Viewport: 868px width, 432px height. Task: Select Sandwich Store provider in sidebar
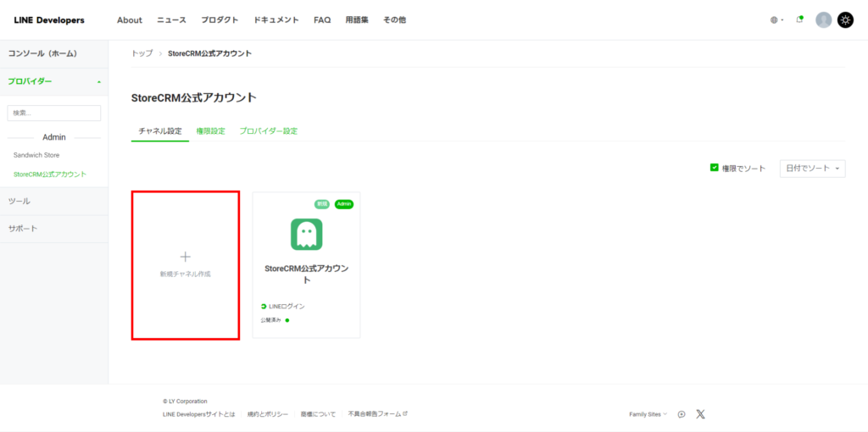click(x=36, y=155)
